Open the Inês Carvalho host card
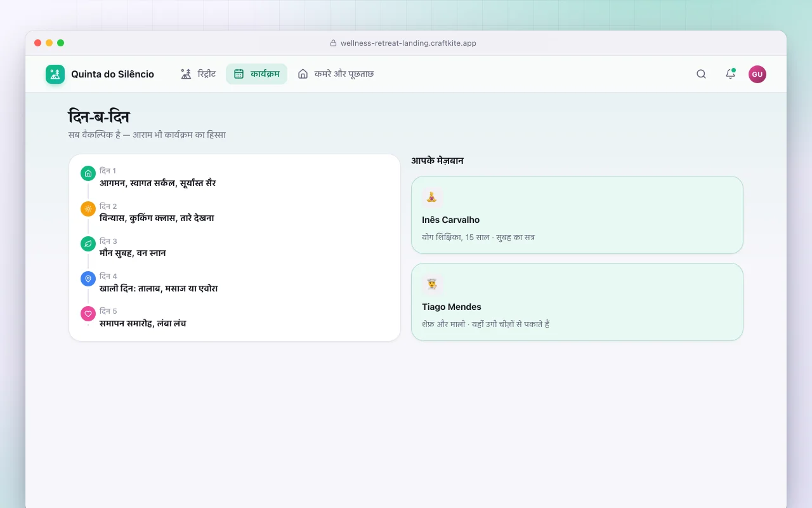 pos(577,215)
